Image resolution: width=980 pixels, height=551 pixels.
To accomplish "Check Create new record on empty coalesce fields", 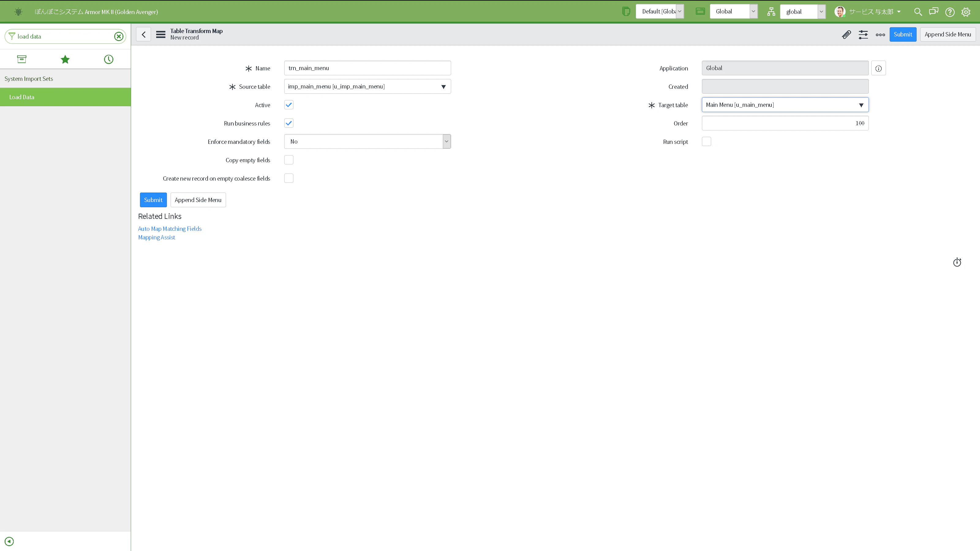I will click(289, 178).
